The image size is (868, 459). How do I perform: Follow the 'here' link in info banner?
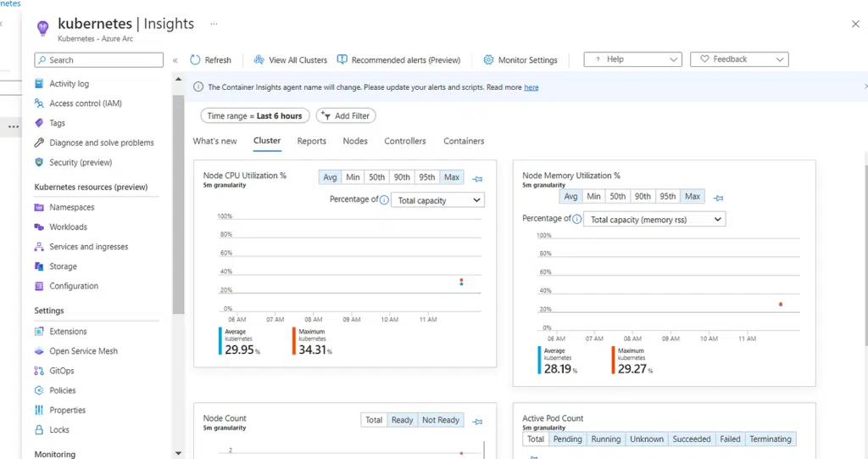point(531,87)
